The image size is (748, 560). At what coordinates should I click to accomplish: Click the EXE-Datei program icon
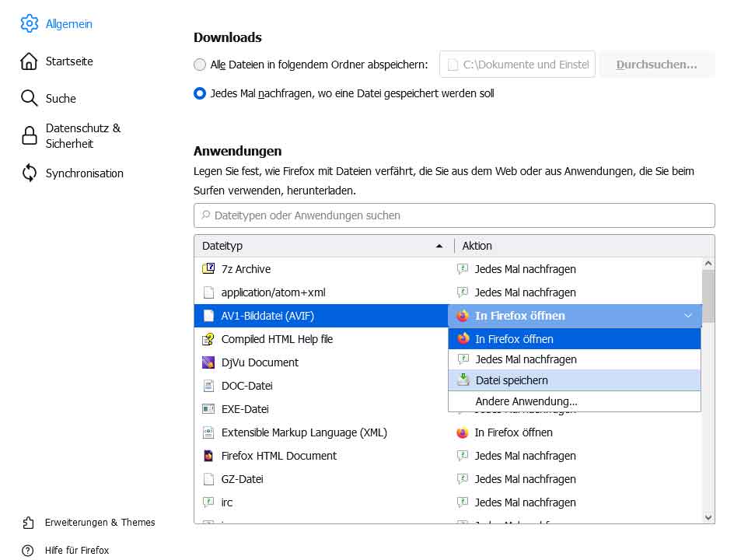[208, 409]
